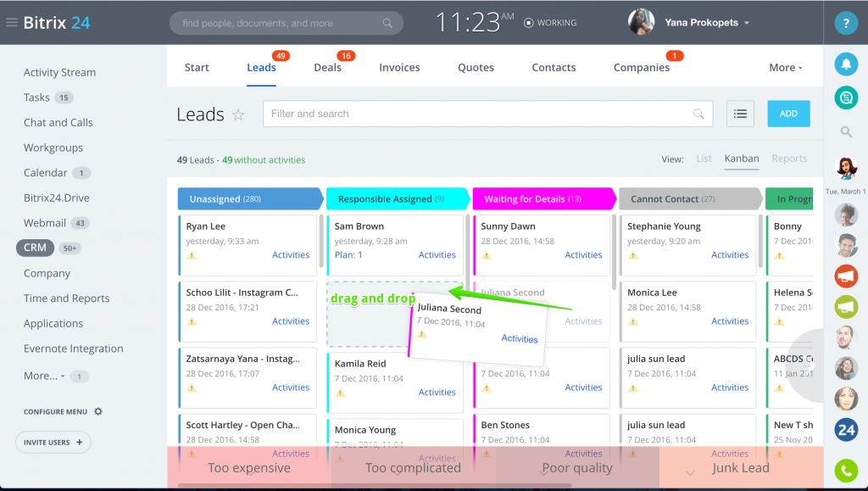The image size is (868, 491).
Task: Switch view to Reports
Action: click(789, 159)
